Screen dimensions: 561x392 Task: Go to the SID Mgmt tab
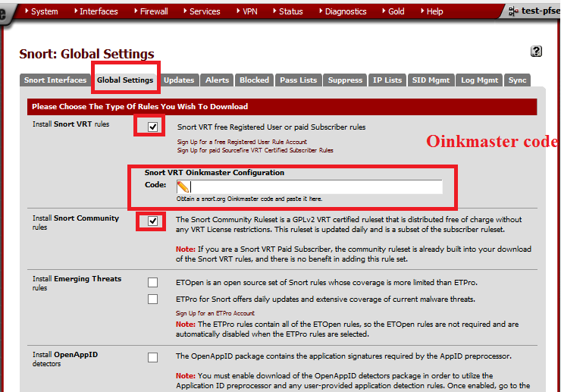431,80
